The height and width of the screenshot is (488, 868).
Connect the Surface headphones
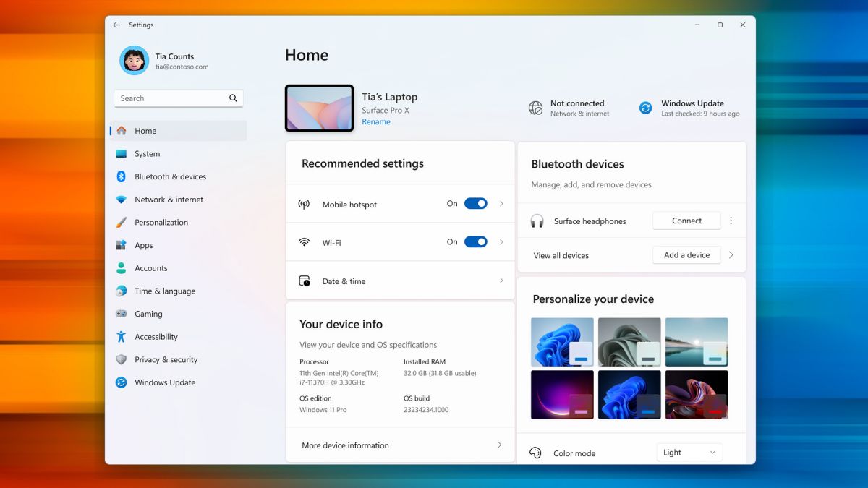coord(686,221)
